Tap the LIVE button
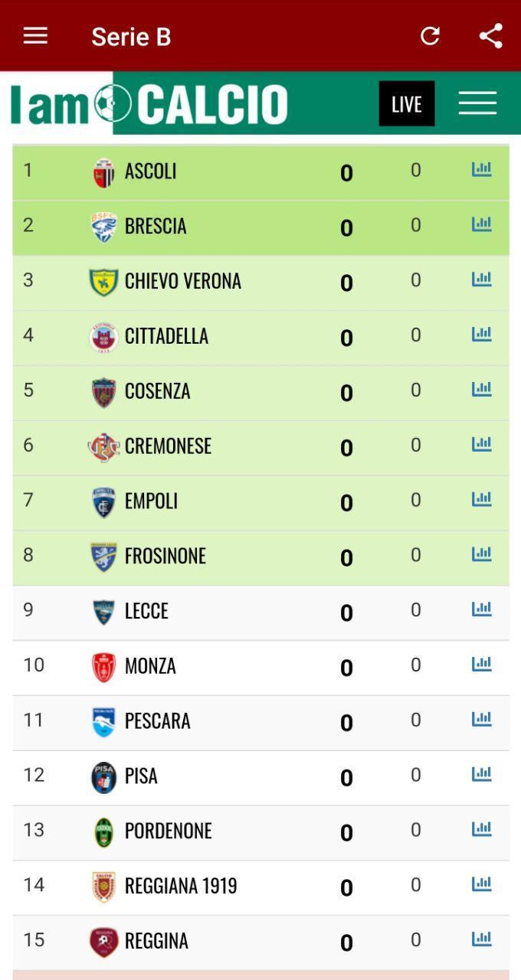This screenshot has height=980, width=521. click(406, 103)
